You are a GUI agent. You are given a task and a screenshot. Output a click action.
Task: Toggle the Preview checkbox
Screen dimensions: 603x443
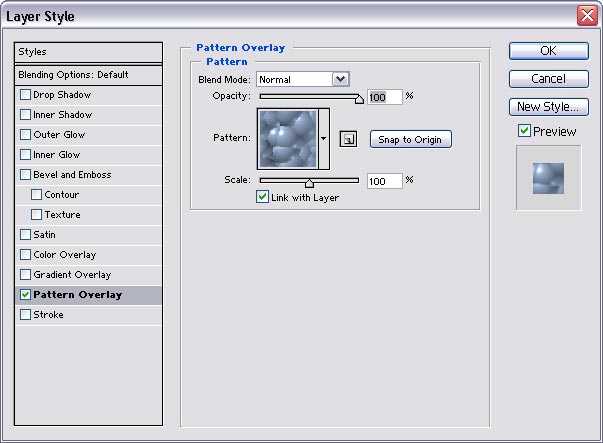(524, 131)
